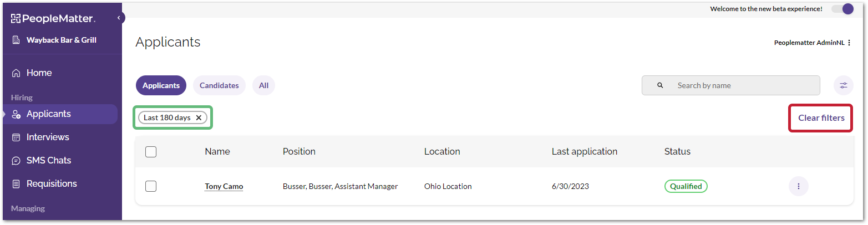Click the Requisitions document icon

16,184
